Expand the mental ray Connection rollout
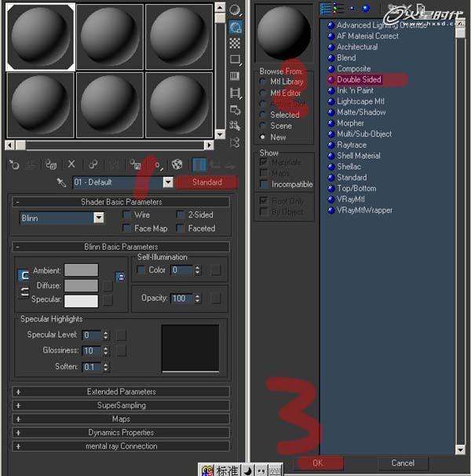This screenshot has width=471, height=476. [121, 446]
